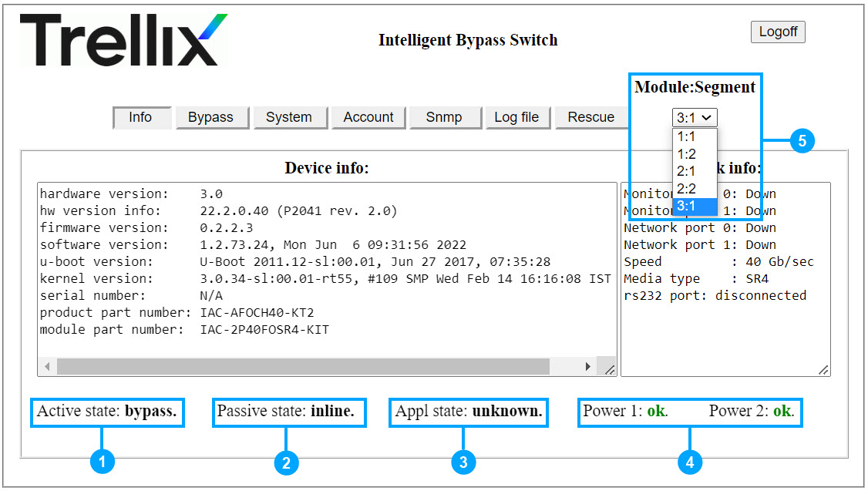
Task: Click the Power 1 ok status
Action: pyautogui.click(x=625, y=412)
